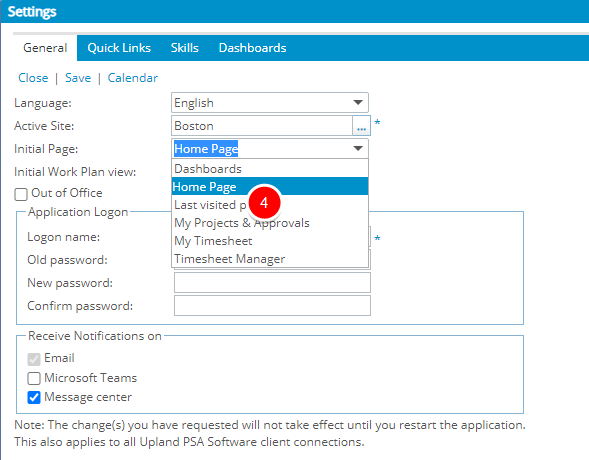Click the Active Site browse ellipsis button
Image resolution: width=589 pixels, height=460 pixels.
click(361, 126)
